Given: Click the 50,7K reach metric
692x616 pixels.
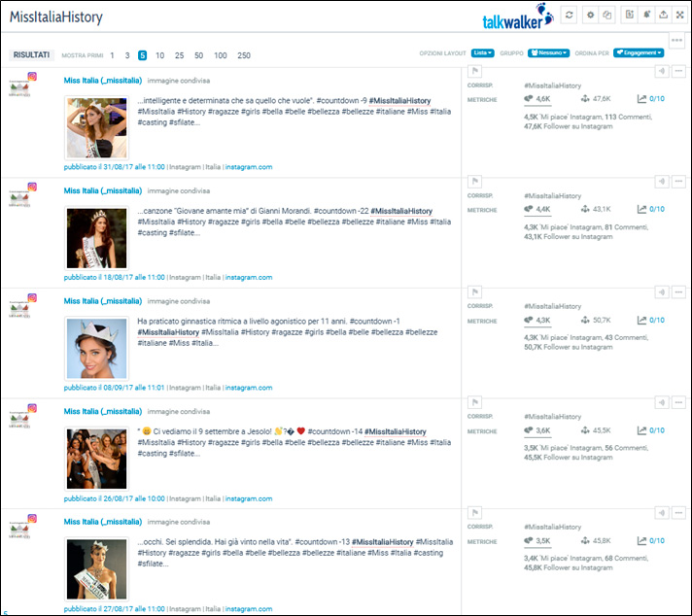Looking at the screenshot, I should 596,320.
